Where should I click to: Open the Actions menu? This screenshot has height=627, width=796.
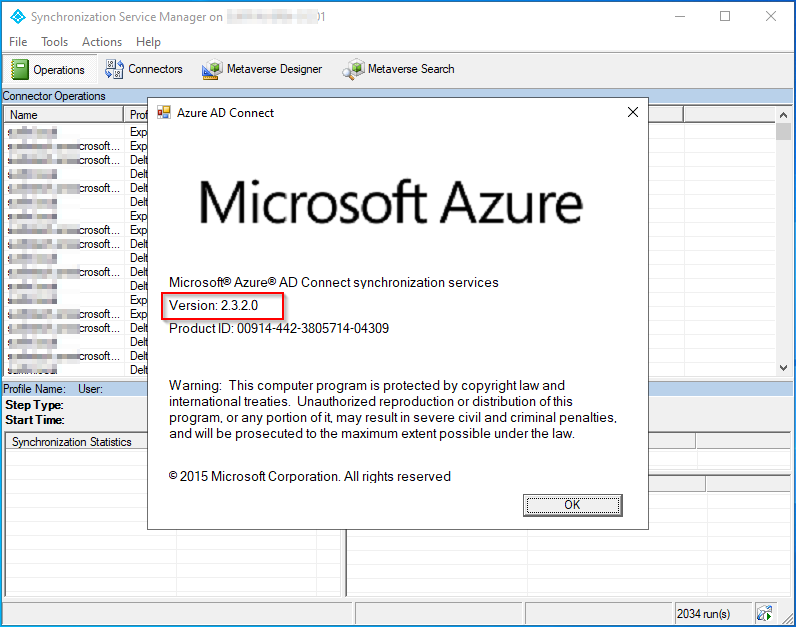tap(102, 42)
